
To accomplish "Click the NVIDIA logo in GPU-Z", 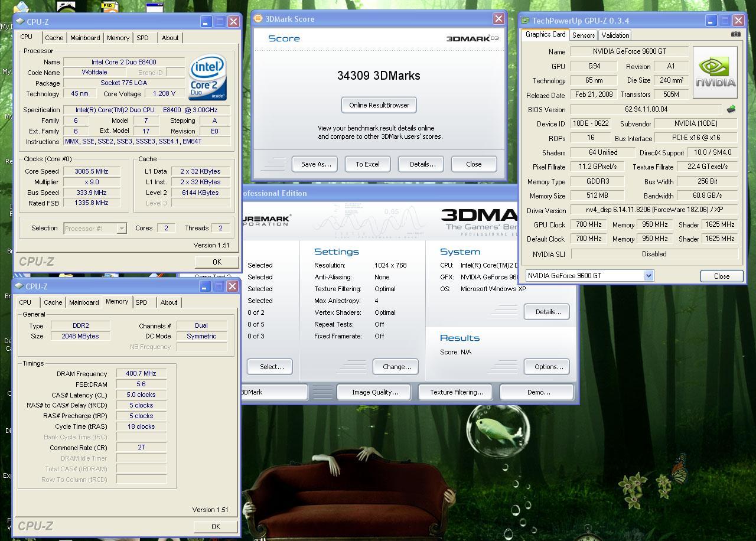I will 715,72.
